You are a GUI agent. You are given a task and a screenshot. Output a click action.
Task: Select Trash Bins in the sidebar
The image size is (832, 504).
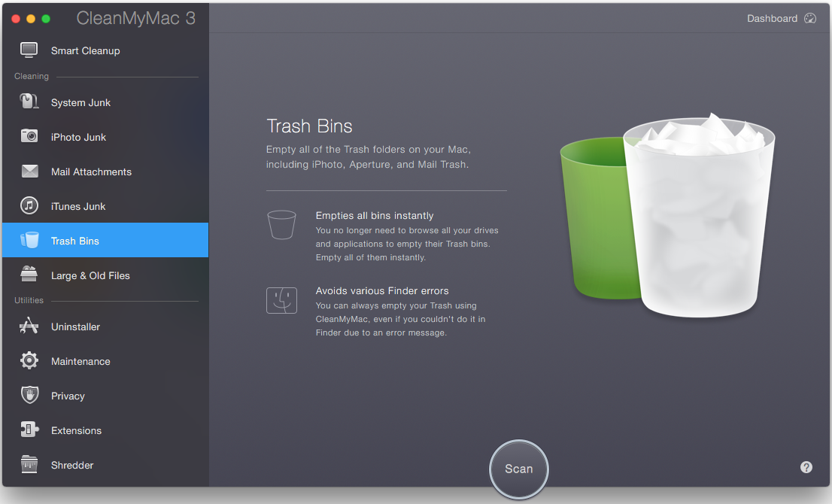[x=74, y=240]
